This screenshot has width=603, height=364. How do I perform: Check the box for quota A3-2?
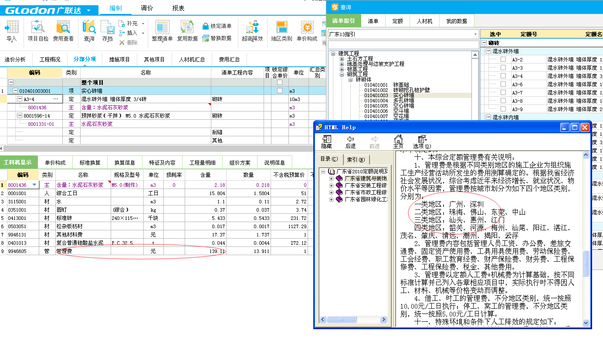[x=503, y=59]
